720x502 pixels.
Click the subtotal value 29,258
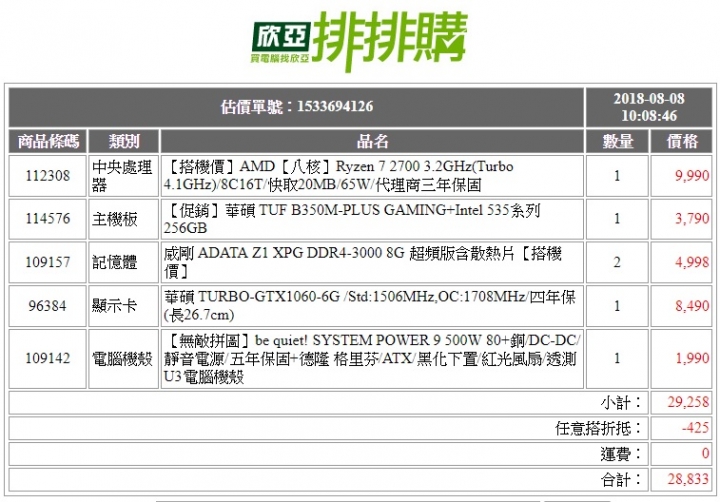tap(688, 402)
